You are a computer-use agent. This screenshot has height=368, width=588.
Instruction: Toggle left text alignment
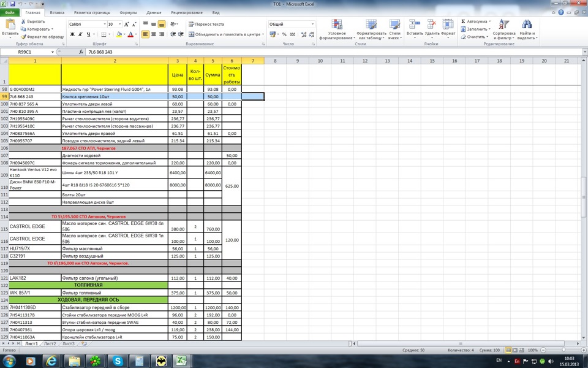146,34
